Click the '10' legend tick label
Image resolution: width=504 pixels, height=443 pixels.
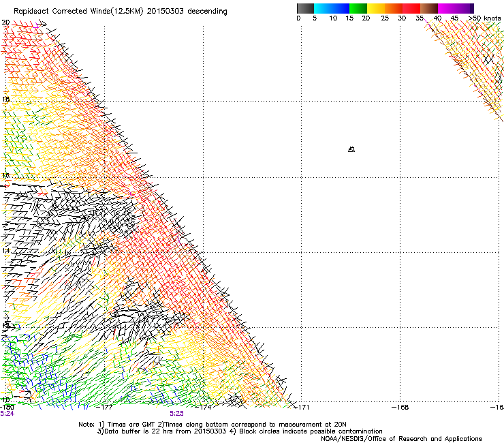[x=333, y=18]
